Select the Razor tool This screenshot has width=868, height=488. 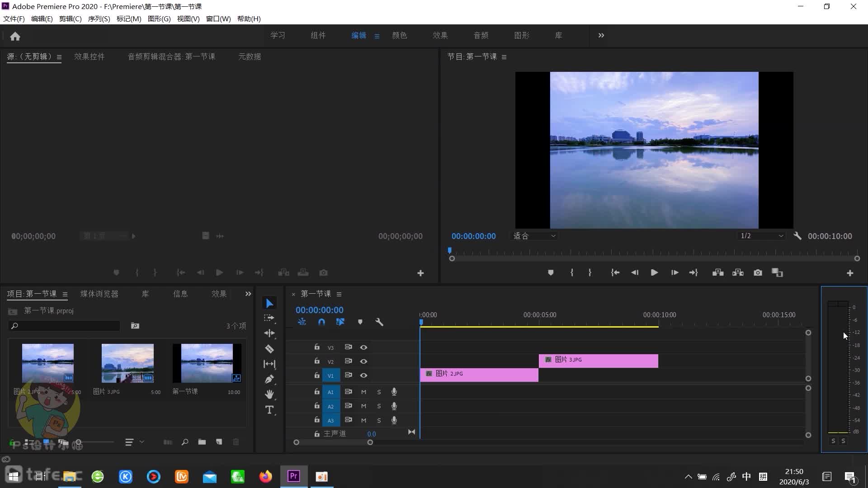[269, 349]
